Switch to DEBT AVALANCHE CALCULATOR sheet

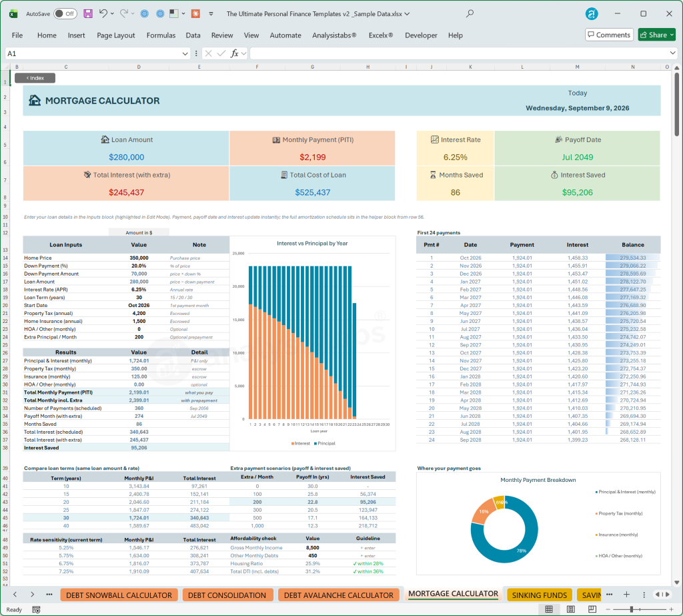pos(338,595)
